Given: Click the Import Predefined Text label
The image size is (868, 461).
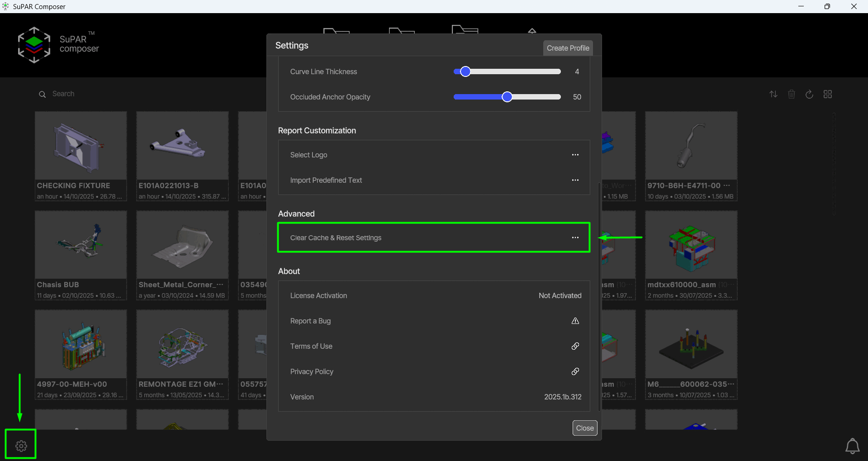Looking at the screenshot, I should click(326, 180).
